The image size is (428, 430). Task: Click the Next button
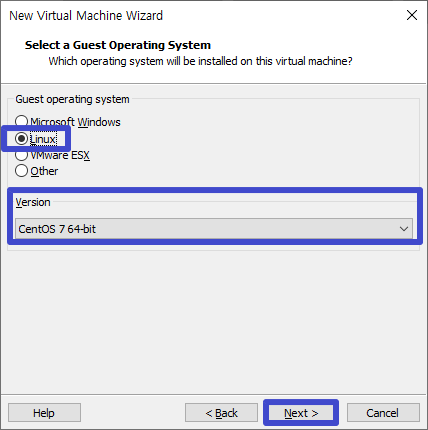pos(301,413)
